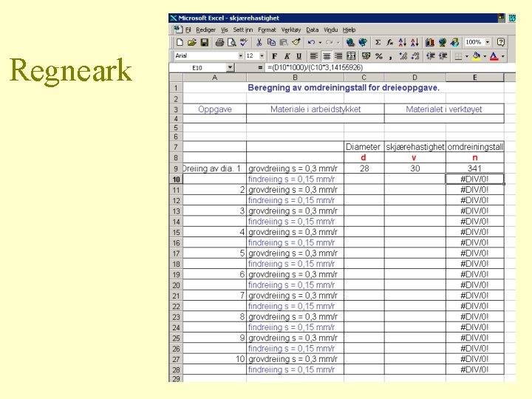The height and width of the screenshot is (399, 532).
Task: Click into the formula bar text
Action: [316, 67]
